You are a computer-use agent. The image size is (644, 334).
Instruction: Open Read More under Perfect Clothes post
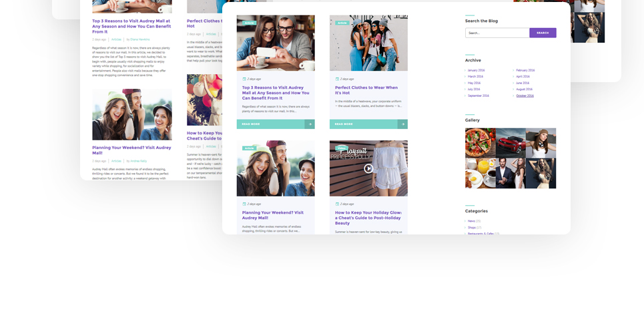368,124
